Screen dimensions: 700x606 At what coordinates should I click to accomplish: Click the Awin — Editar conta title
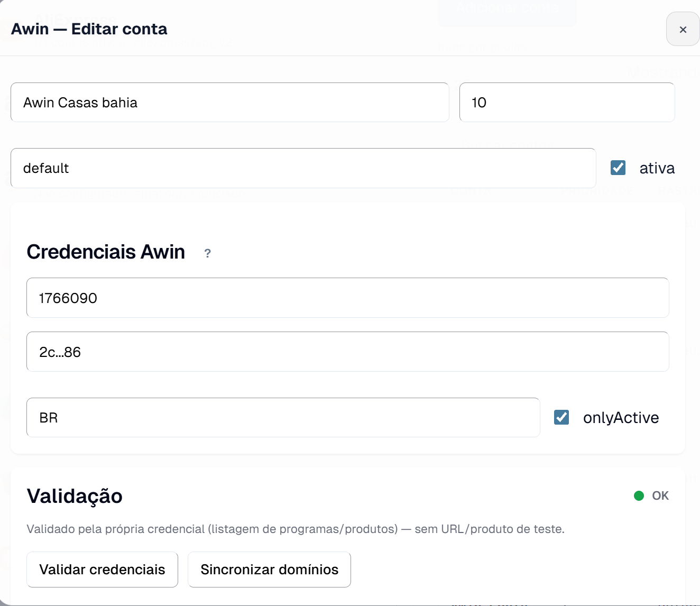89,29
